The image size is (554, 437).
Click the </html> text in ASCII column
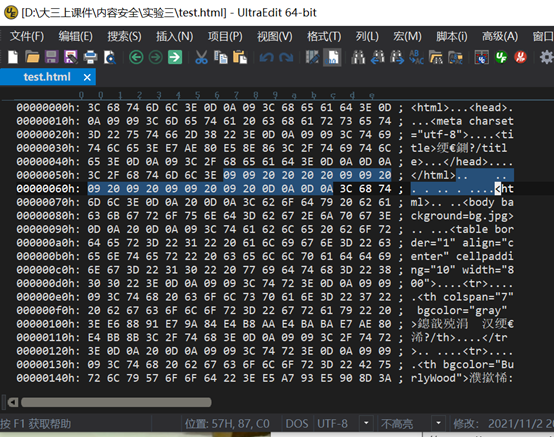click(x=433, y=175)
